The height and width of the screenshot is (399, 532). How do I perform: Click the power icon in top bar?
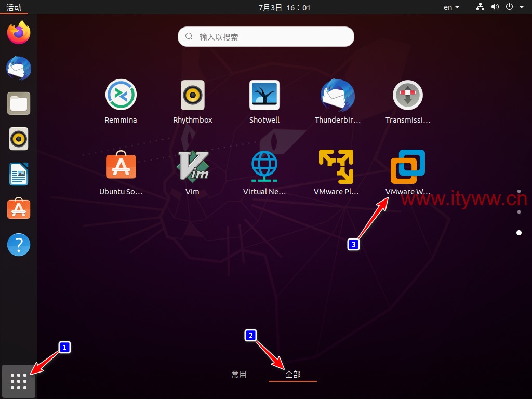[509, 7]
